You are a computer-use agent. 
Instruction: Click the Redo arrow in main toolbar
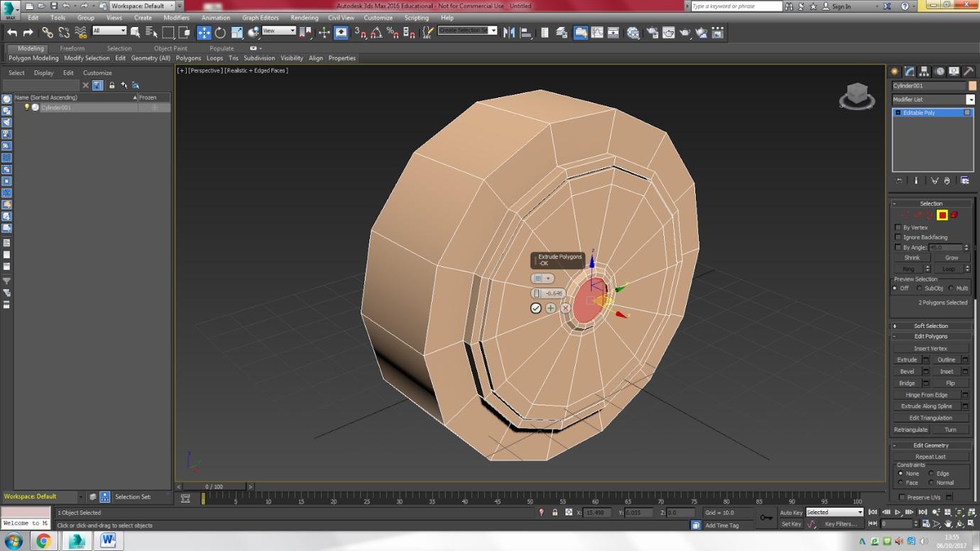pos(28,33)
